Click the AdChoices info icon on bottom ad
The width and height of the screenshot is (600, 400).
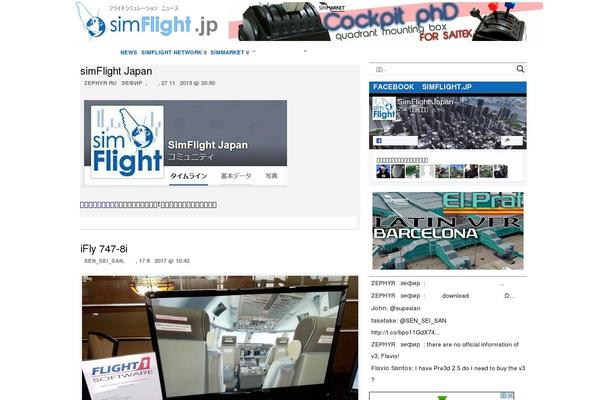click(x=504, y=395)
